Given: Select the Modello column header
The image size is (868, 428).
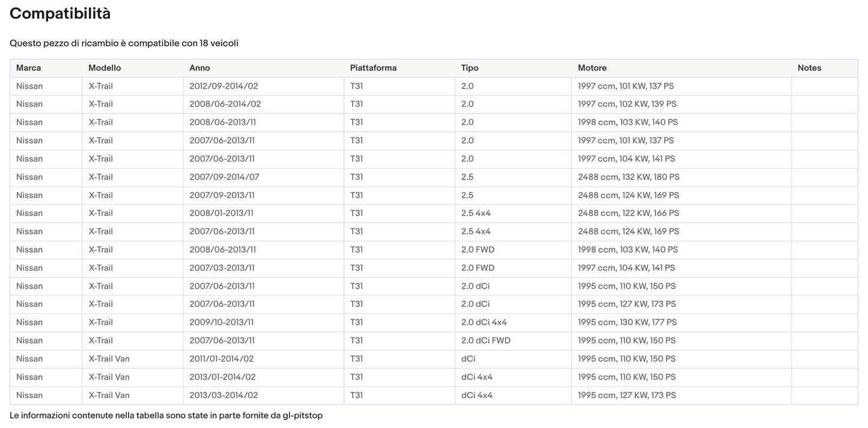Looking at the screenshot, I should coord(105,68).
